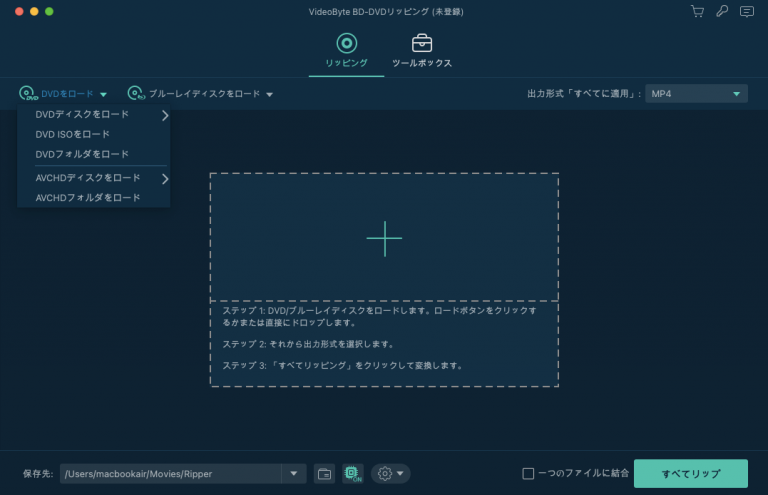Click the save path input field
Image resolution: width=768 pixels, height=495 pixels.
tap(168, 473)
